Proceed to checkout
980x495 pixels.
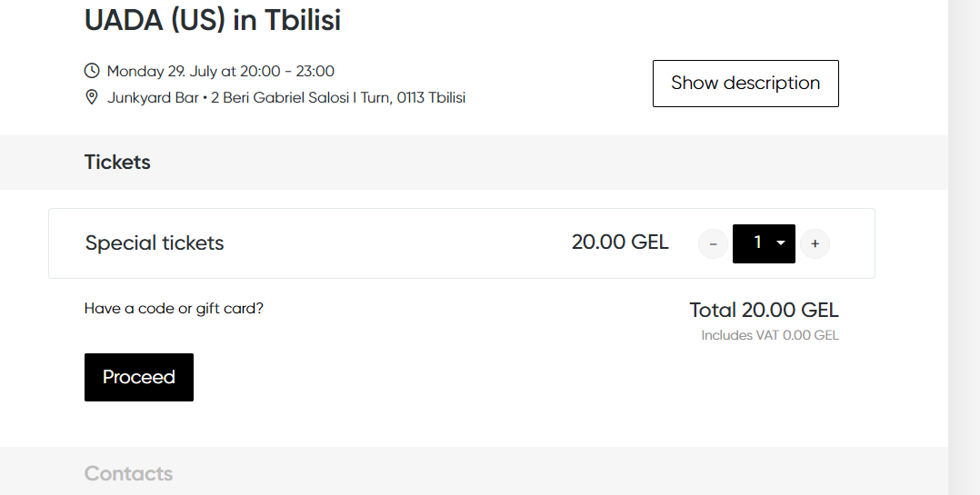pos(139,377)
